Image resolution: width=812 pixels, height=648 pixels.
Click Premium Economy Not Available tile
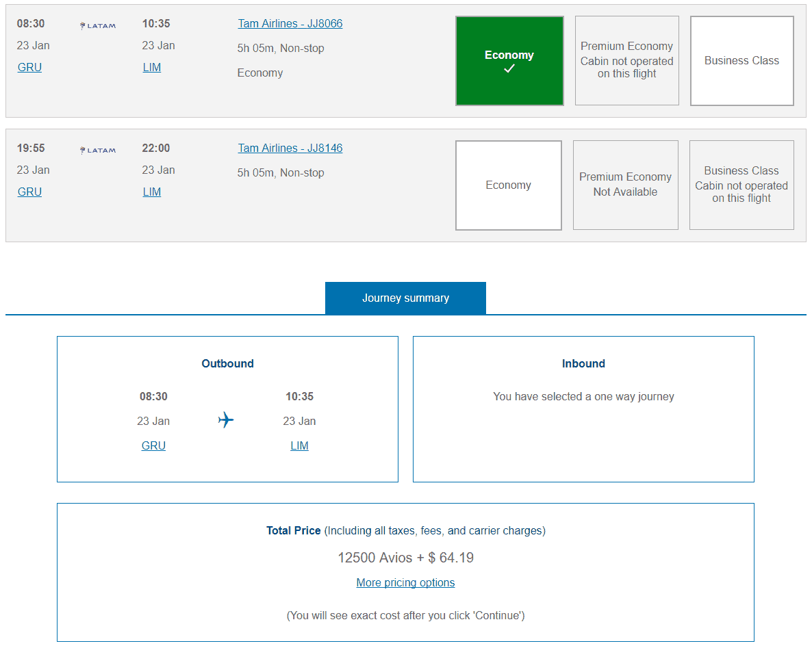(x=625, y=185)
